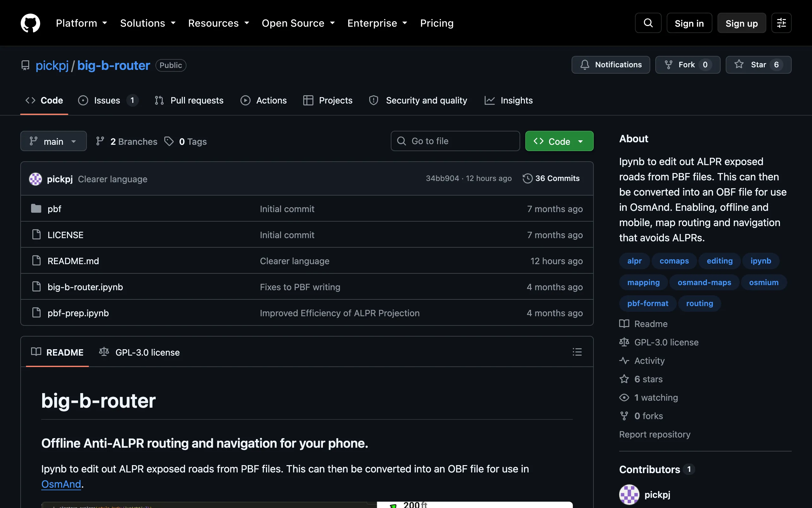Switch to the Projects tab
The height and width of the screenshot is (508, 812).
coord(327,100)
